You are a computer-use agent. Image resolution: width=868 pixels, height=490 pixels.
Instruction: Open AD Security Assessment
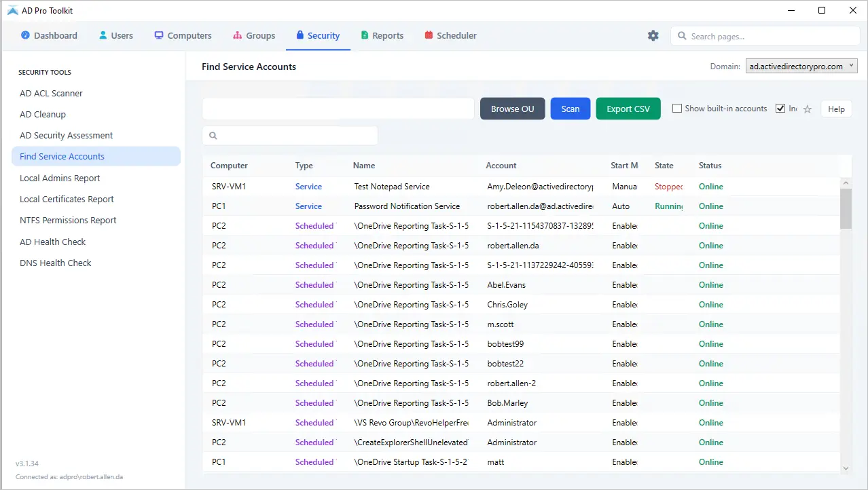(66, 135)
